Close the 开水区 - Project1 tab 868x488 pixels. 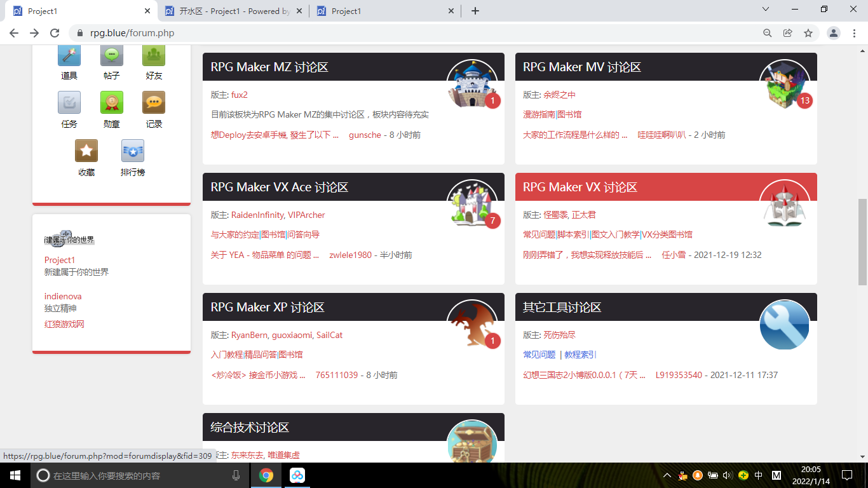tap(300, 11)
